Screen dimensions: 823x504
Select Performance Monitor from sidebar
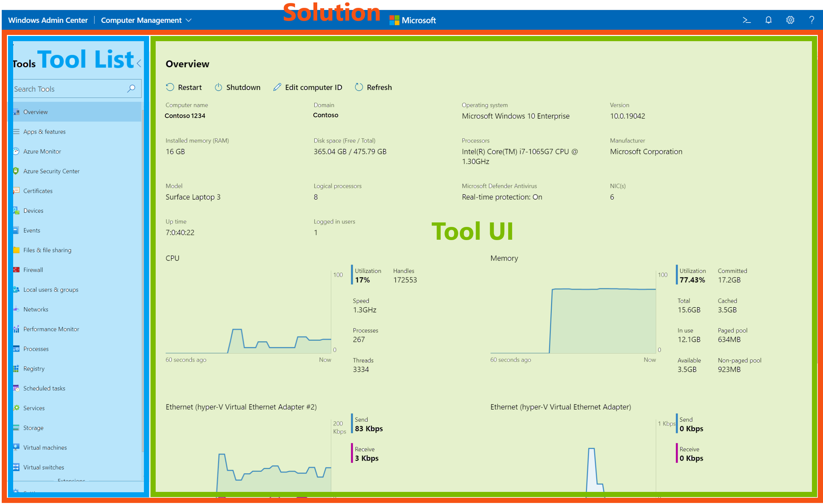(51, 329)
